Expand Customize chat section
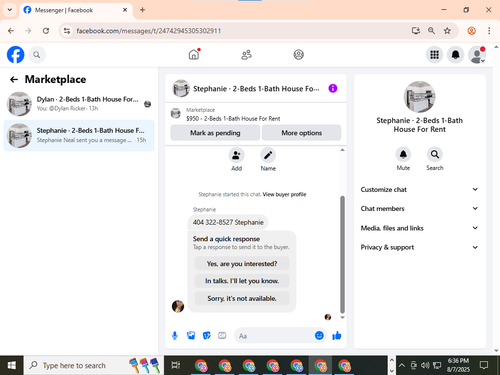This screenshot has height=375, width=500. point(419,189)
